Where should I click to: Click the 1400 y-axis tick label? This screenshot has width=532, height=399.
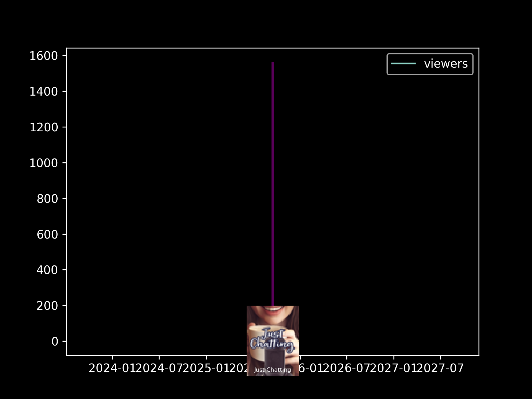point(44,92)
